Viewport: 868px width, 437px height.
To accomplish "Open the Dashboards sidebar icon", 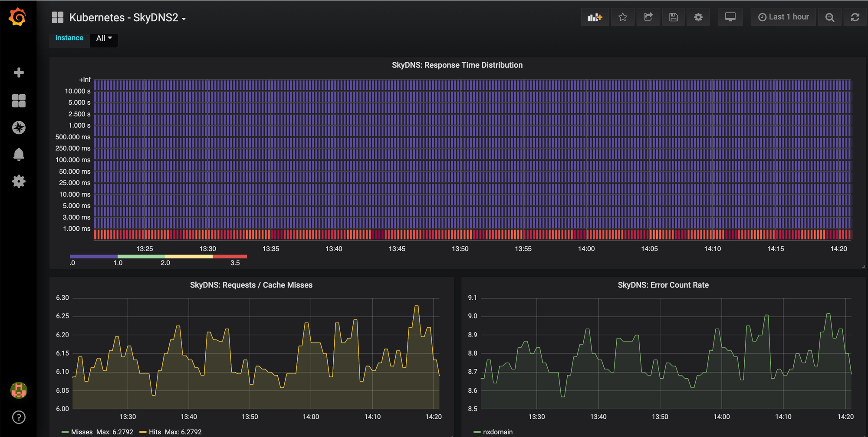I will (19, 100).
